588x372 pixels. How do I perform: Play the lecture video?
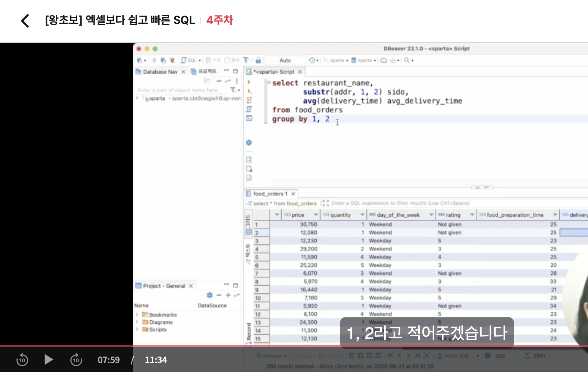pos(49,359)
